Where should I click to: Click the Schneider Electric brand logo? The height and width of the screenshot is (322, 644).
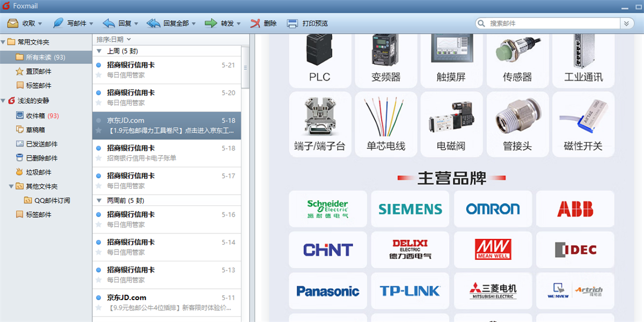point(328,209)
